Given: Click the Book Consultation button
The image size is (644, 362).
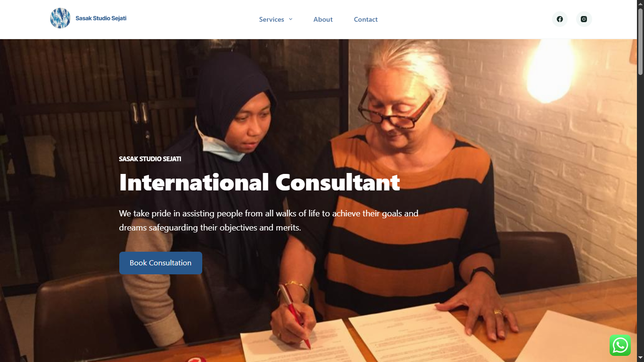Looking at the screenshot, I should [x=161, y=263].
